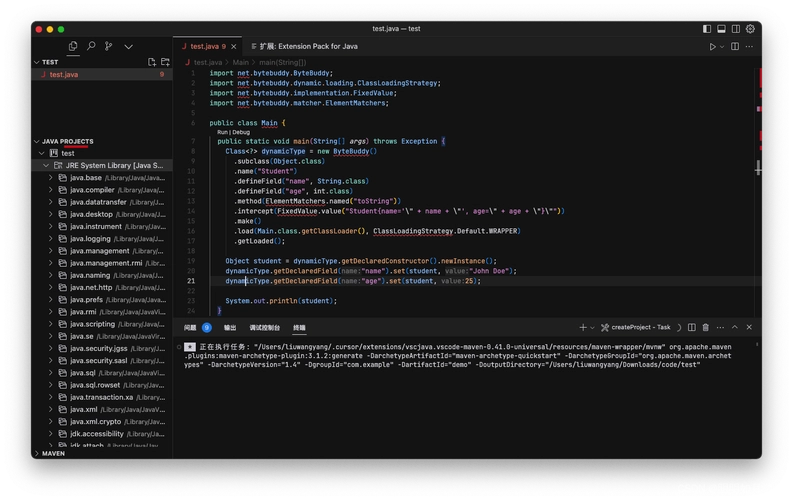Image resolution: width=793 pixels, height=500 pixels.
Task: Open the run options dropdown arrow
Action: (722, 46)
